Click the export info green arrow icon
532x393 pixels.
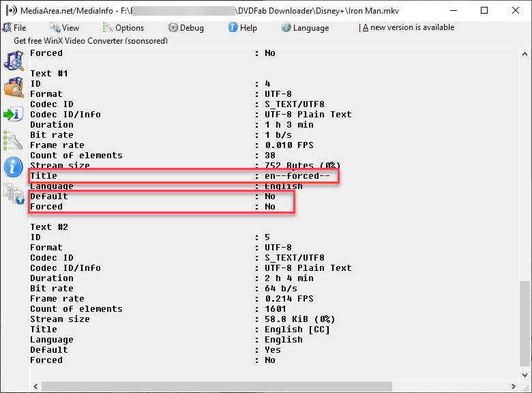(13, 114)
